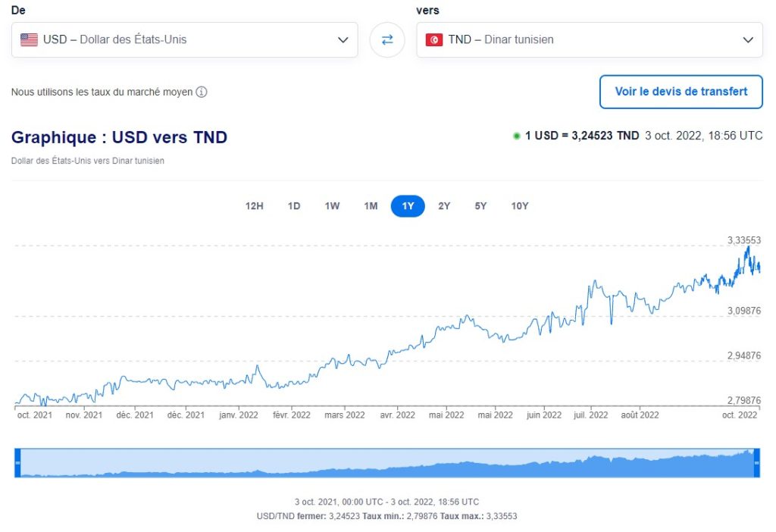The width and height of the screenshot is (776, 532).
Task: Click the Tunisian flag icon in target field
Action: (434, 39)
